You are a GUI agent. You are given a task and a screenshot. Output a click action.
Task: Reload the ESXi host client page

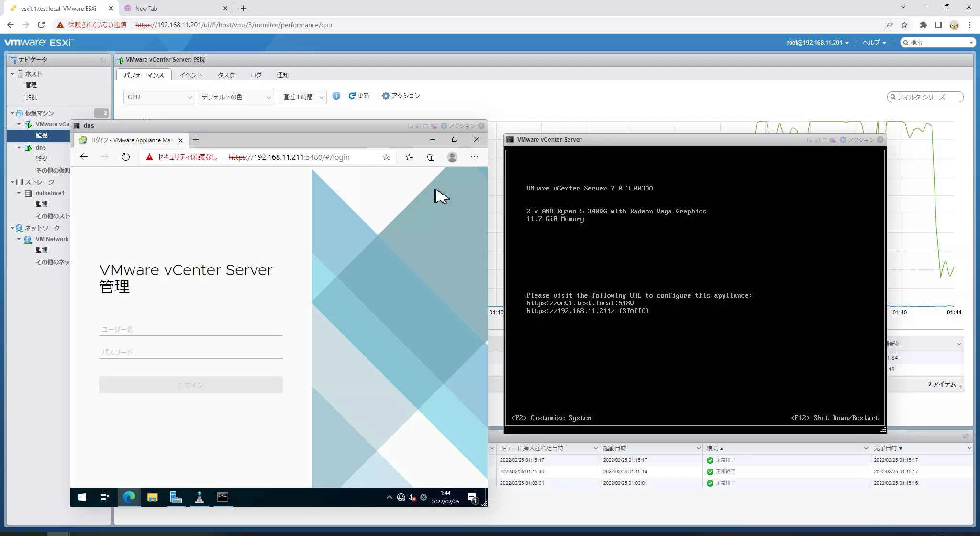point(41,25)
